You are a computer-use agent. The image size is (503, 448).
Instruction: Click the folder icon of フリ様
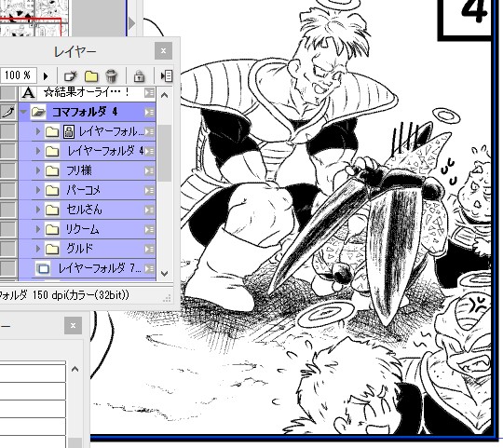(x=52, y=171)
